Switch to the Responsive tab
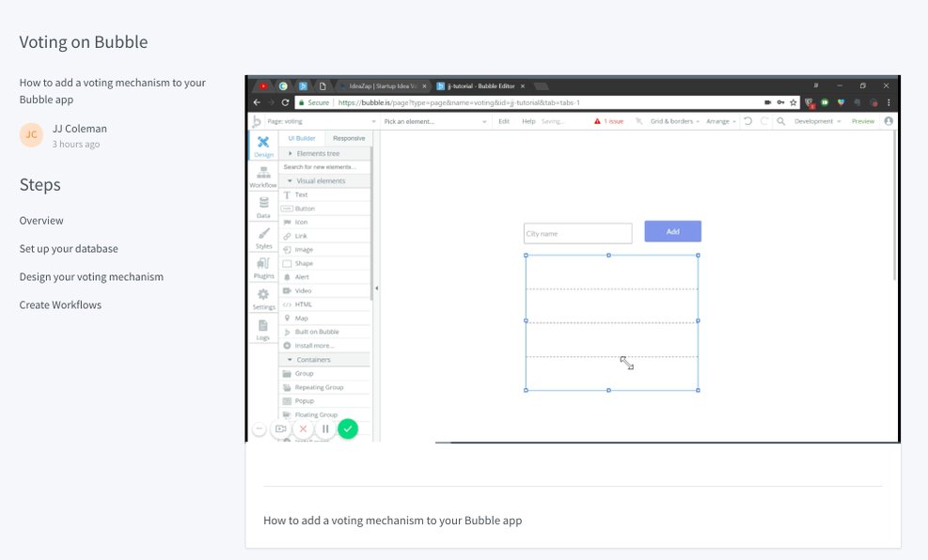This screenshot has height=560, width=928. point(349,138)
